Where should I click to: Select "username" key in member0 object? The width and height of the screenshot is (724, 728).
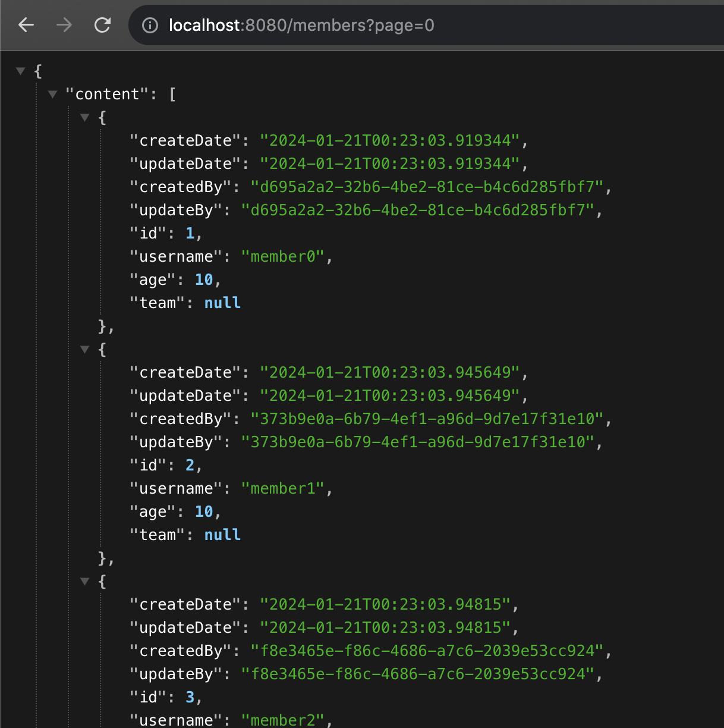[176, 256]
